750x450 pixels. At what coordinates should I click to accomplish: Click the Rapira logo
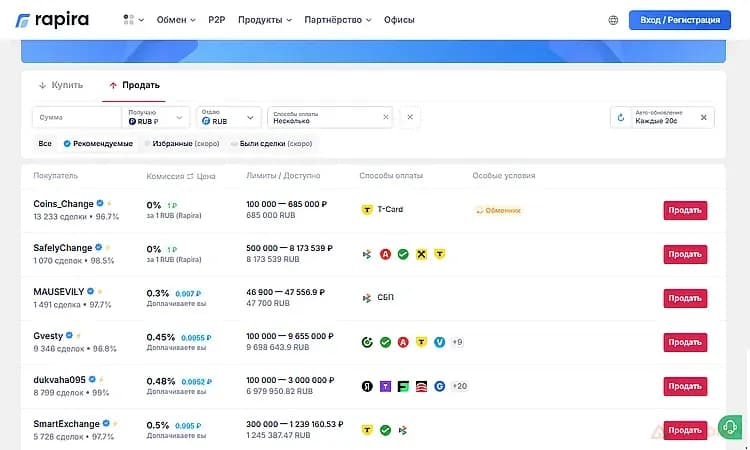click(x=52, y=20)
